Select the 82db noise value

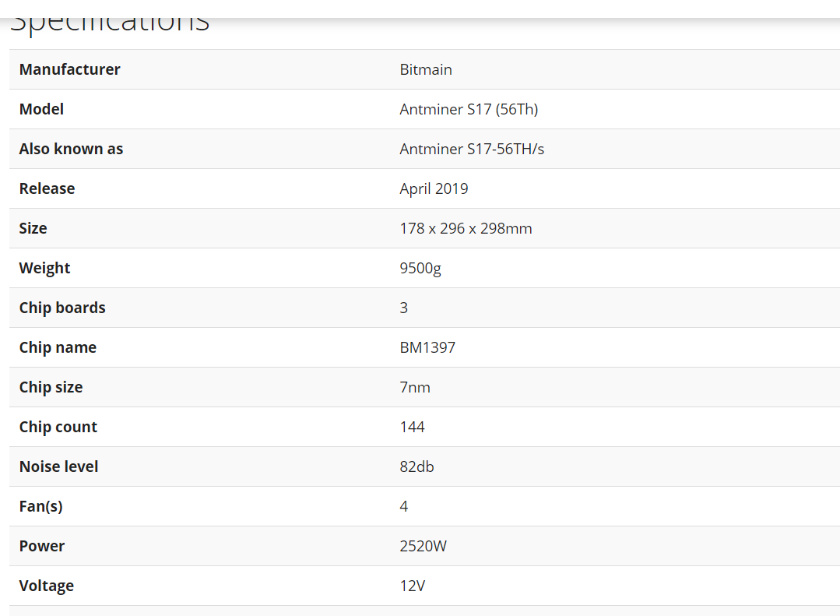click(x=416, y=466)
